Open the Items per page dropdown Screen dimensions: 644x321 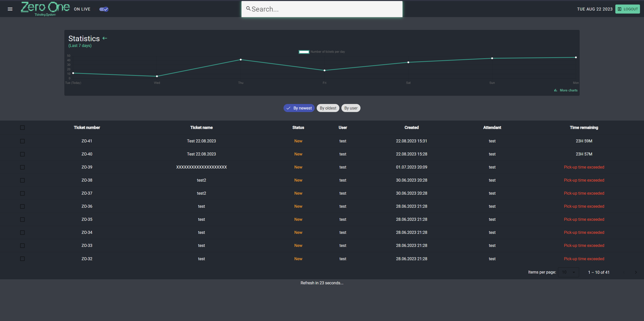[x=569, y=272]
